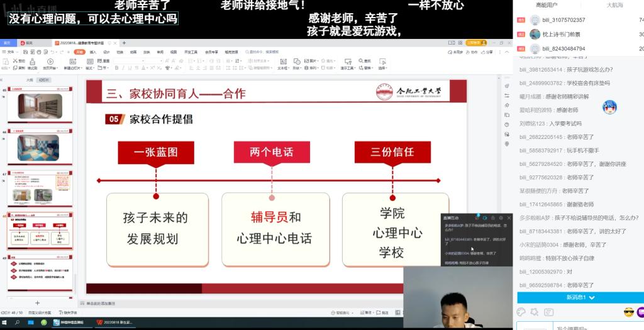Switch to 高能用户 tab in chat panel
The width and height of the screenshot is (644, 330).
tap(547, 5)
